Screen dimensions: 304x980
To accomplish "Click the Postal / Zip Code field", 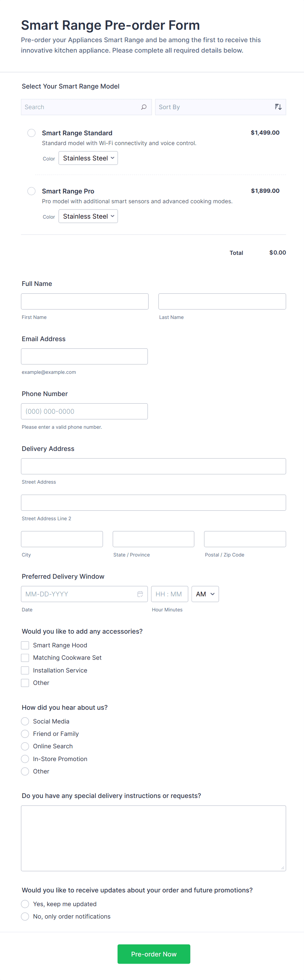I will pyautogui.click(x=245, y=539).
